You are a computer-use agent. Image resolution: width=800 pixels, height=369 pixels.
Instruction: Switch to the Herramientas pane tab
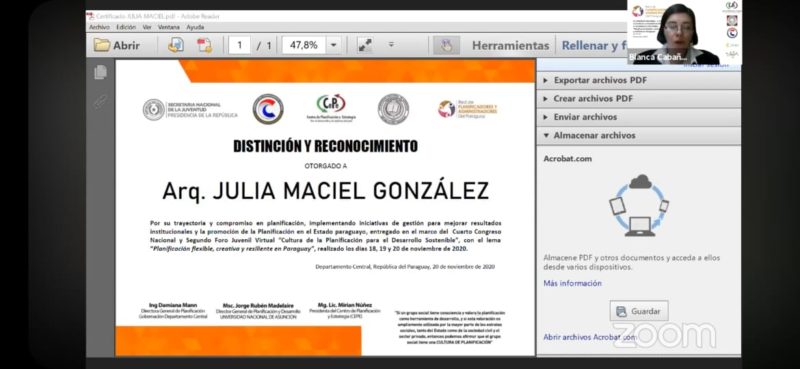pos(511,45)
